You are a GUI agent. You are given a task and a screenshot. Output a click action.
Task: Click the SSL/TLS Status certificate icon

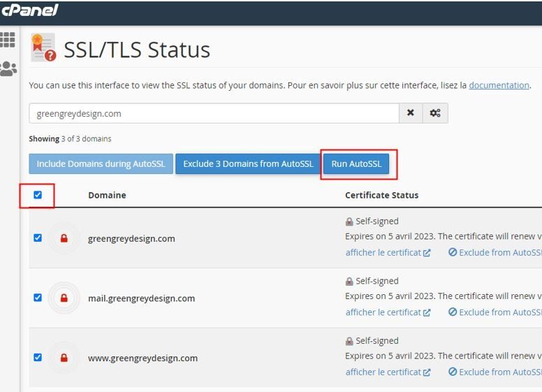(x=43, y=48)
